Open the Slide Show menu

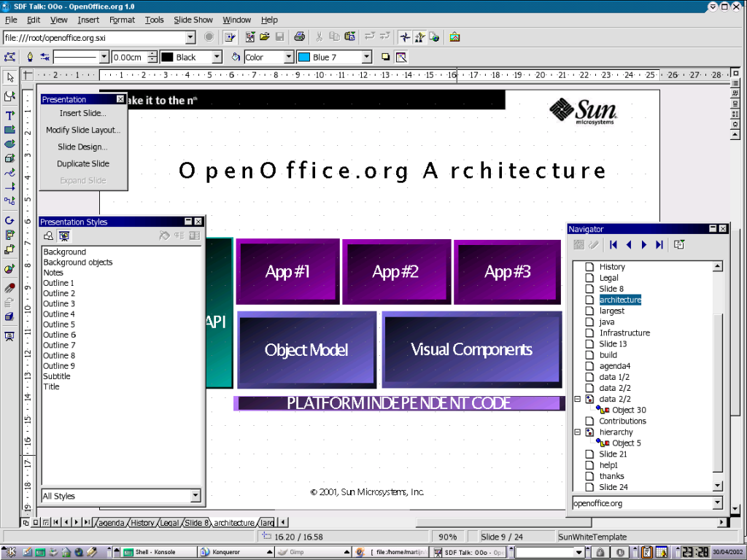193,20
